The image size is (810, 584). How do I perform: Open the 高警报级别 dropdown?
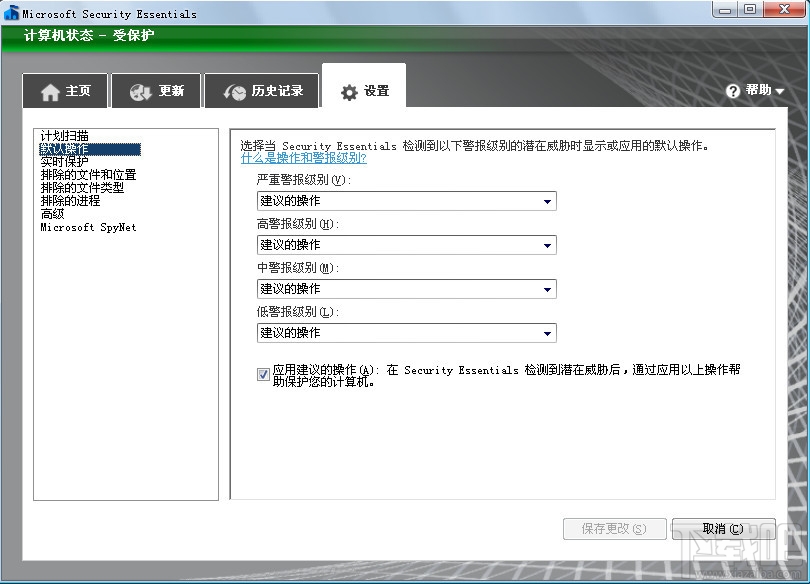pos(547,244)
